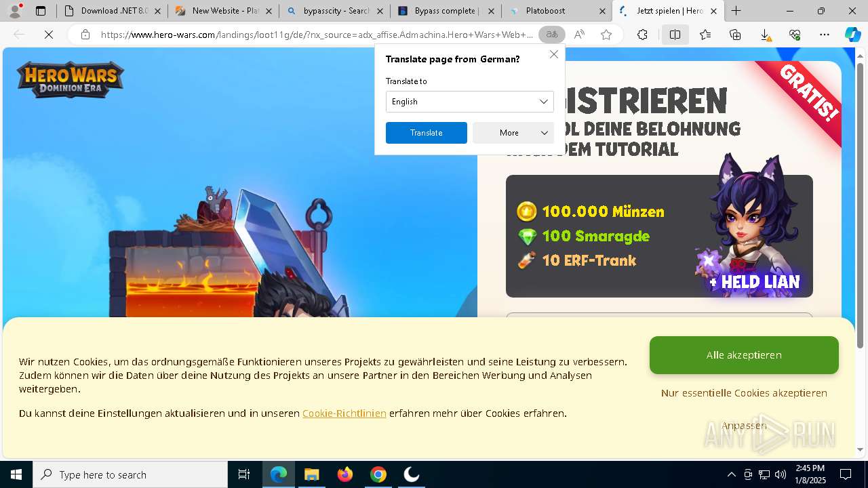868x488 pixels.
Task: Toggle split screen icon
Action: [675, 35]
